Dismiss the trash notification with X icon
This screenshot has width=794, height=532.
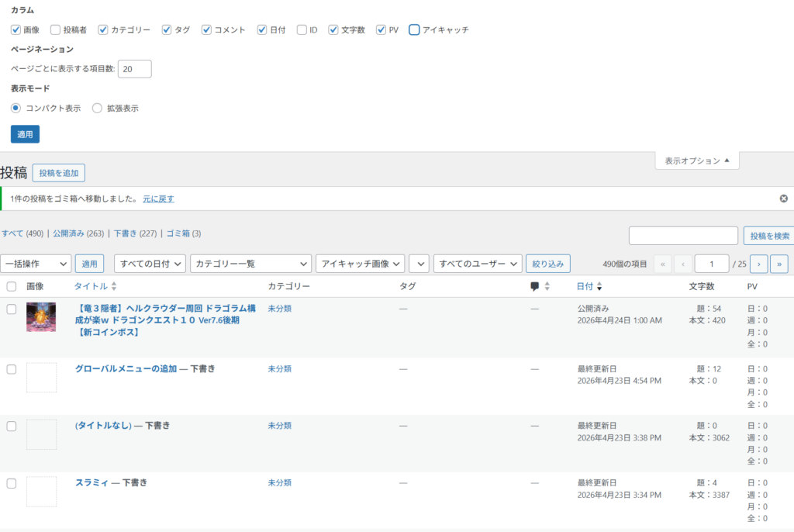coord(783,199)
